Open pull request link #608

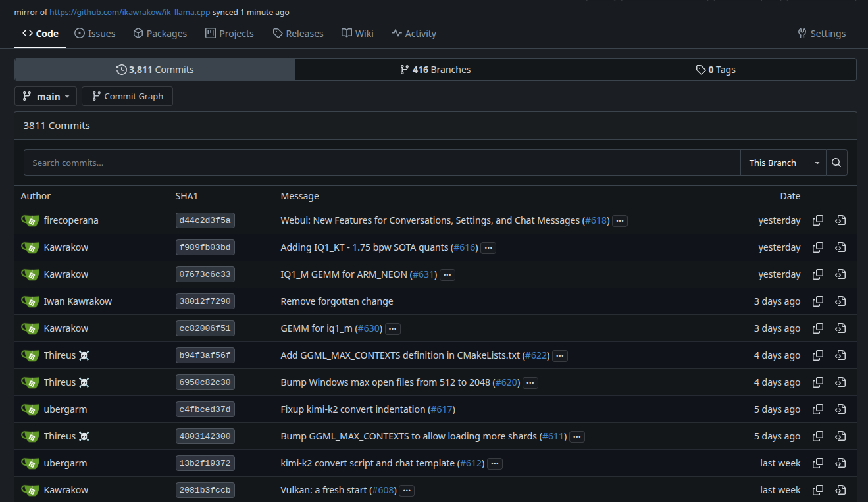pos(384,490)
